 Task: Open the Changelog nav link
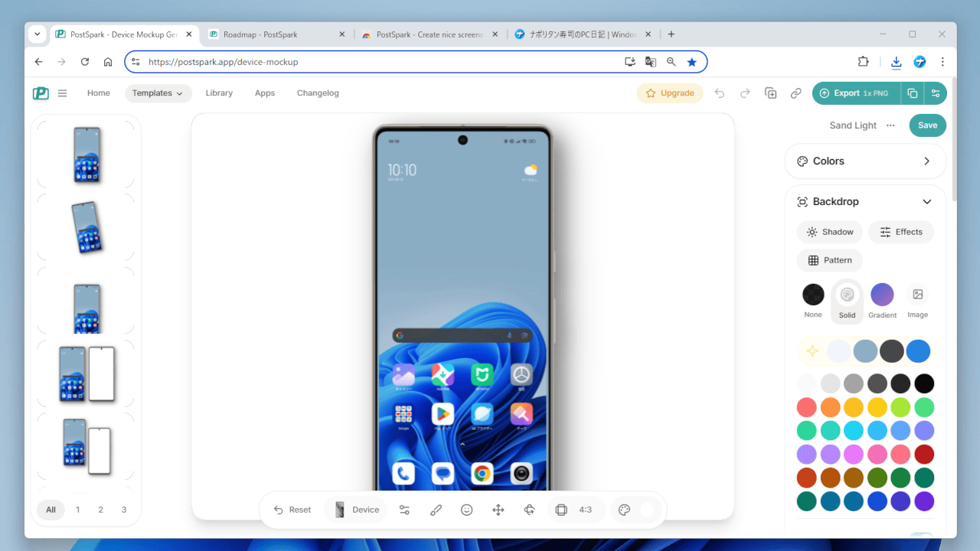click(x=318, y=93)
